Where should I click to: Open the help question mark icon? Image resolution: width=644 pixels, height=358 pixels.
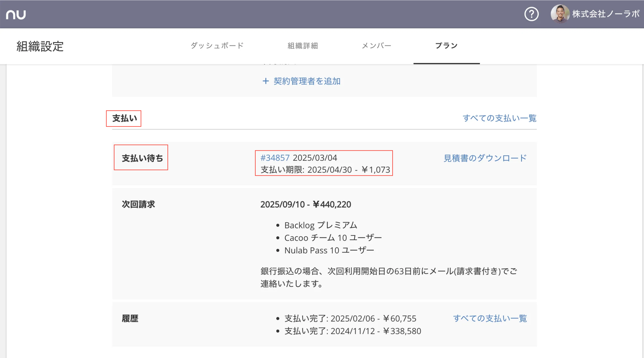tap(531, 14)
